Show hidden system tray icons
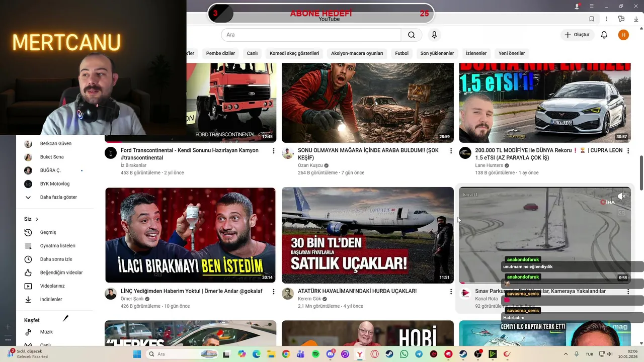Image resolution: width=644 pixels, height=362 pixels. [x=566, y=354]
